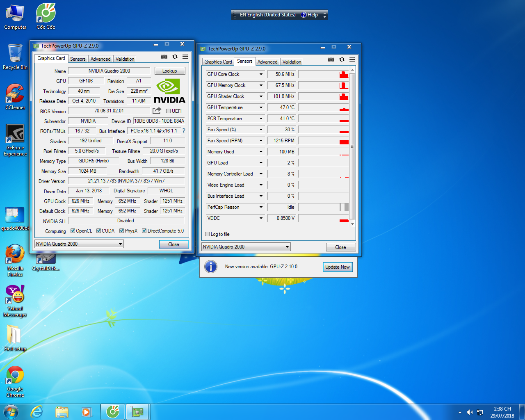This screenshot has width=525, height=420.
Task: Switch to Sensors tab in left GPU-Z window
Action: pyautogui.click(x=78, y=59)
